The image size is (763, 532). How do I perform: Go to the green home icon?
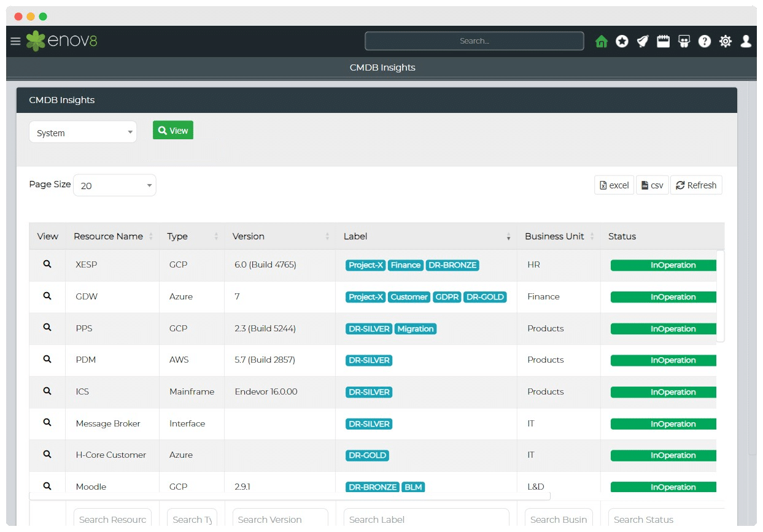pos(602,41)
